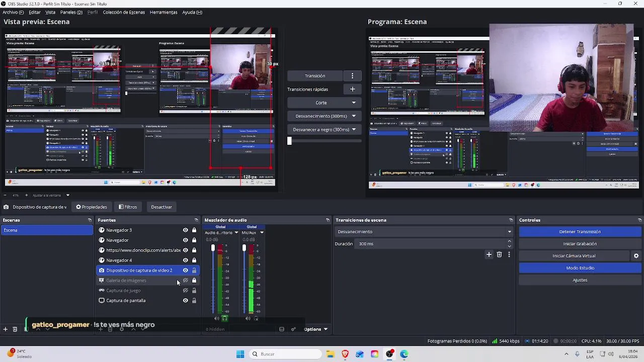Show the Captura de juego source
This screenshot has height=362, width=644.
tap(185, 291)
